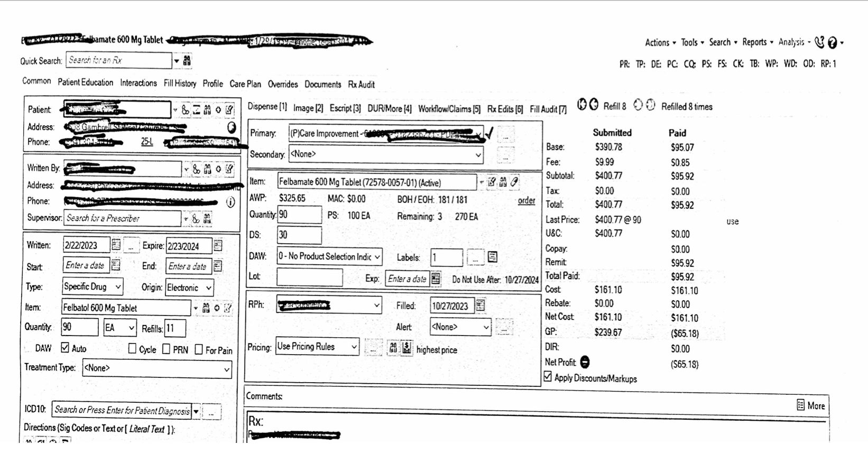This screenshot has height=454, width=868.
Task: Click people icon in Written By row
Action: point(196,169)
